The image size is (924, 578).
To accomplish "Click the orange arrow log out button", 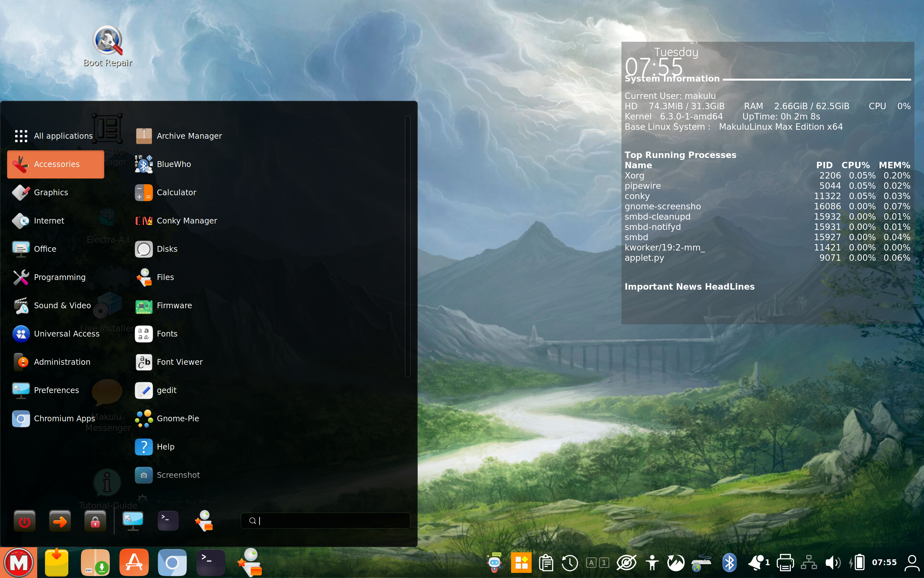I will pyautogui.click(x=60, y=521).
